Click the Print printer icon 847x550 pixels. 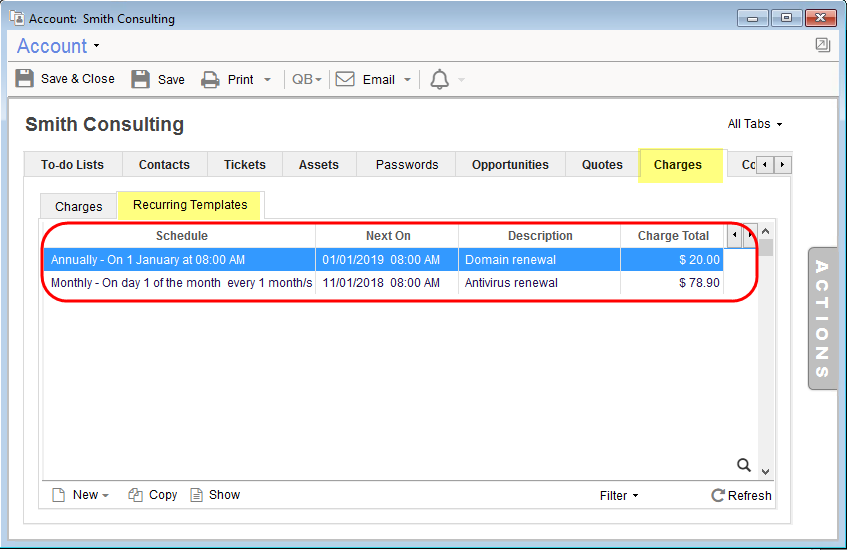210,80
